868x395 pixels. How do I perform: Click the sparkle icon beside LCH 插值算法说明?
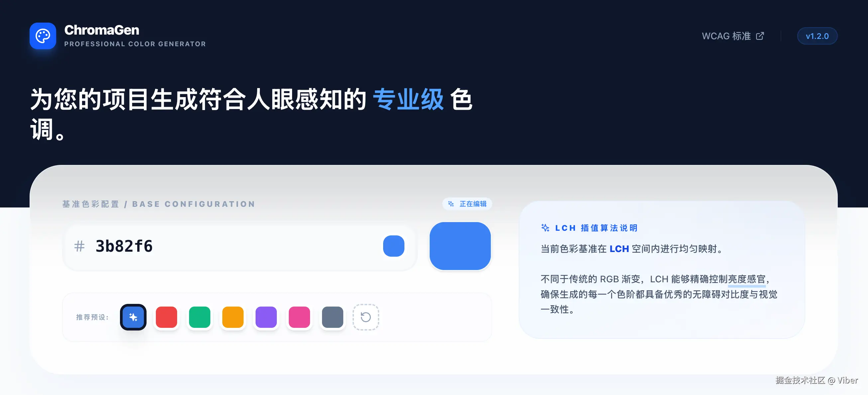[x=545, y=228]
